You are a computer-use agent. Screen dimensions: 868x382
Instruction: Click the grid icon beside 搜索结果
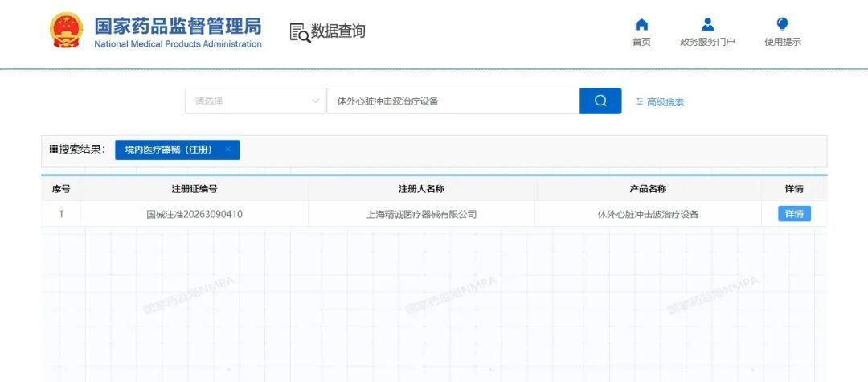point(54,149)
